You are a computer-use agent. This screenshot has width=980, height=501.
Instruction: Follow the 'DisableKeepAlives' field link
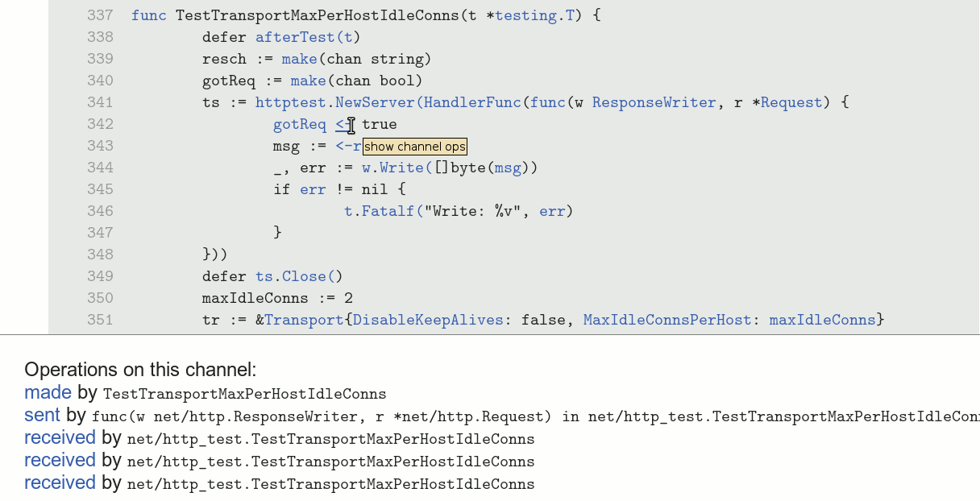tap(428, 320)
